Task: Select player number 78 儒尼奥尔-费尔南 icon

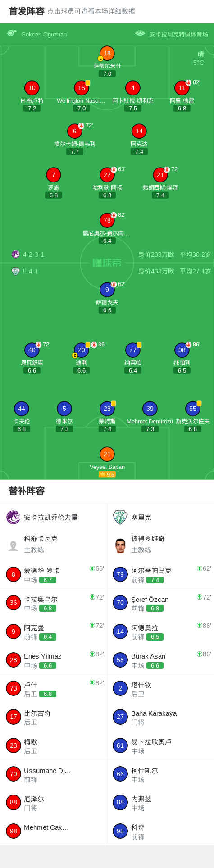Action: [107, 220]
